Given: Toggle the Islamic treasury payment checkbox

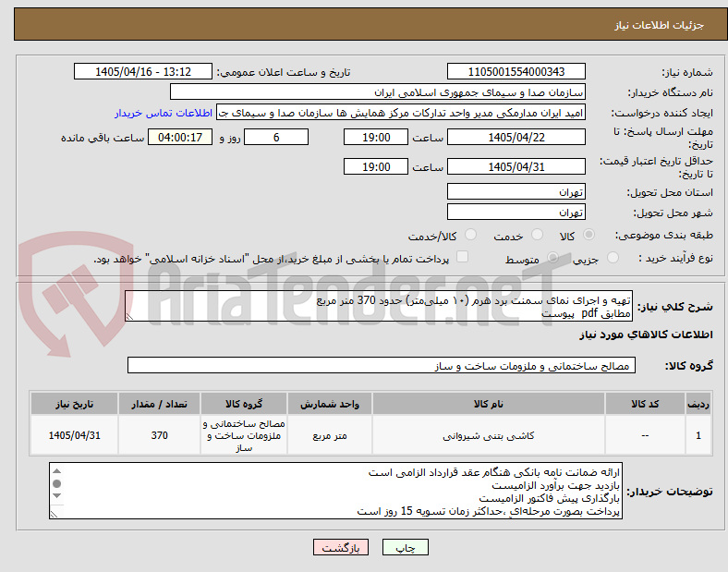Looking at the screenshot, I should pos(463,257).
